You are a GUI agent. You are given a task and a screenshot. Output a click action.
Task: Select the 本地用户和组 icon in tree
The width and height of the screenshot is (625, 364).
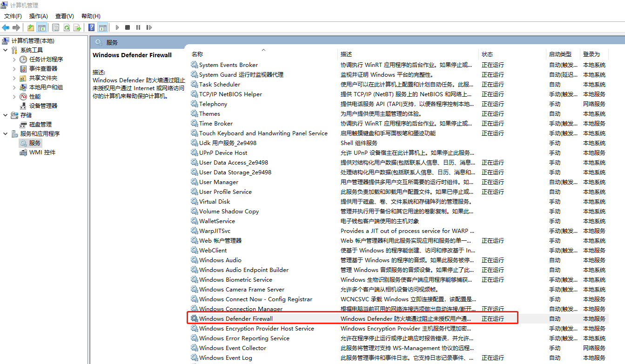pyautogui.click(x=23, y=87)
